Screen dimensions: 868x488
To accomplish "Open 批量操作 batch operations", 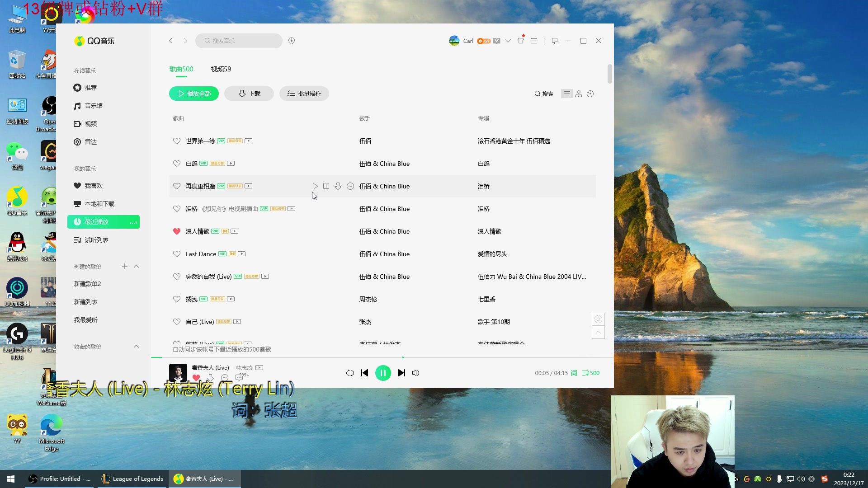I will [x=304, y=94].
